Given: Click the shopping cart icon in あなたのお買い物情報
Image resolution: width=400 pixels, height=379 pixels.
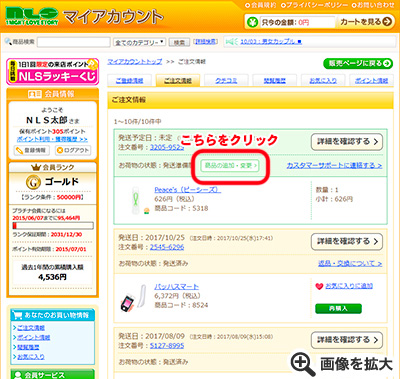Looking at the screenshot, I should [17, 315].
